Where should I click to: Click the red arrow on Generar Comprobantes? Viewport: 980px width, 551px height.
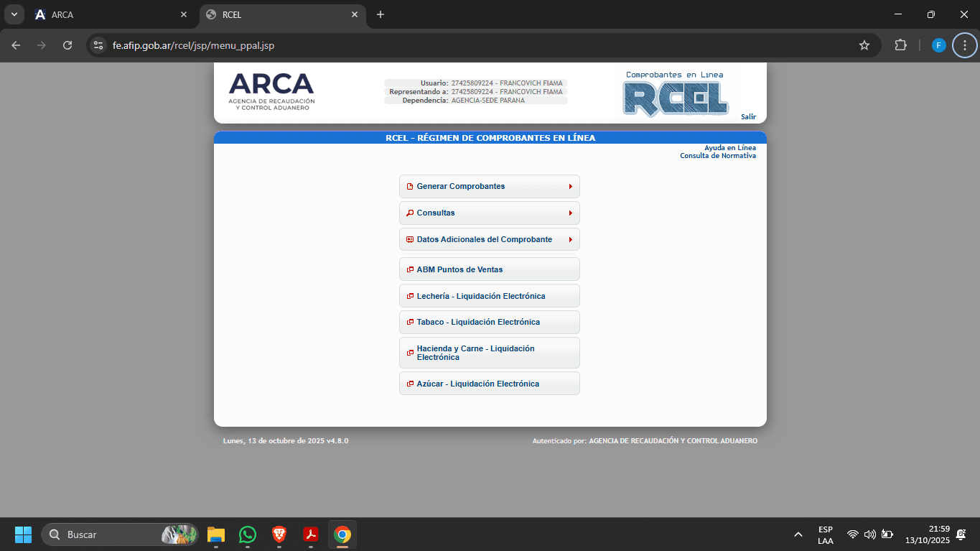click(570, 186)
